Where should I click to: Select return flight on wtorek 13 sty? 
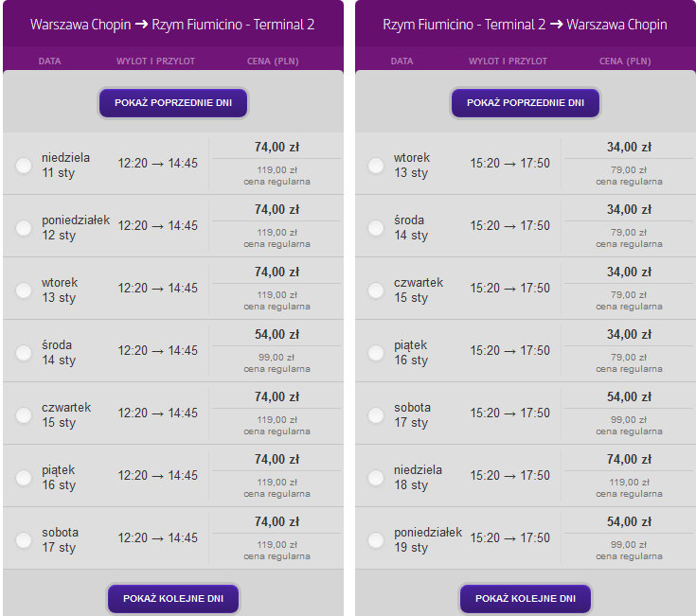coord(376,166)
